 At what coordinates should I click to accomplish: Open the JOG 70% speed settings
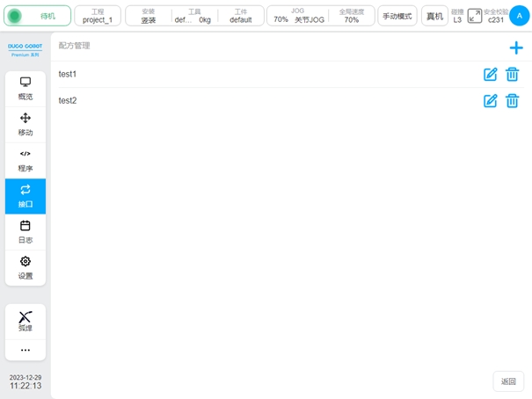pos(297,16)
